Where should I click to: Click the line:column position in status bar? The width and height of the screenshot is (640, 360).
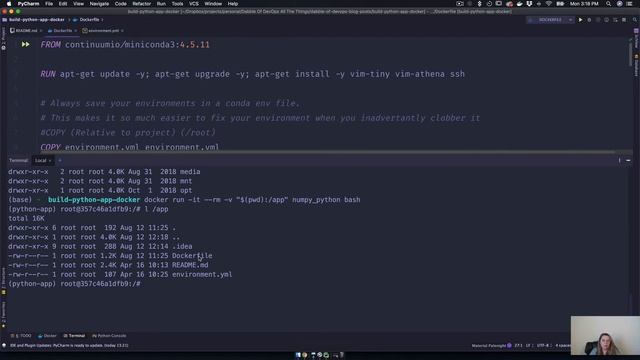518,345
